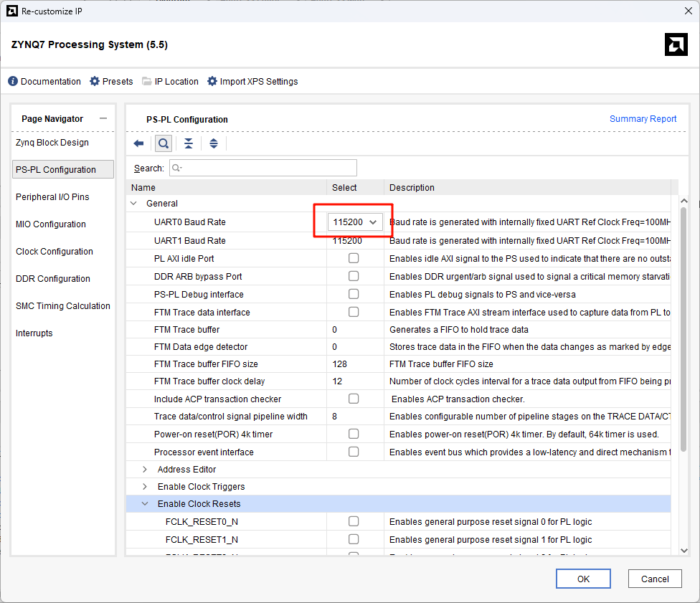This screenshot has width=700, height=603.
Task: Open Import XPS Settings gear icon
Action: [212, 81]
